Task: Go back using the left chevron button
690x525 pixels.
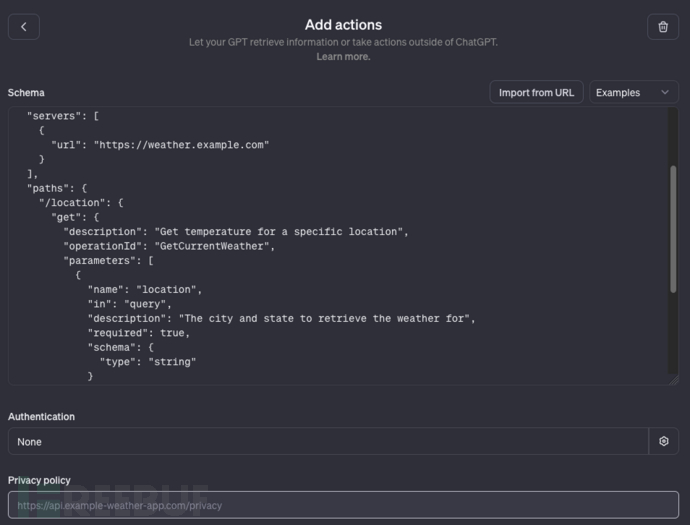Action: pyautogui.click(x=24, y=27)
